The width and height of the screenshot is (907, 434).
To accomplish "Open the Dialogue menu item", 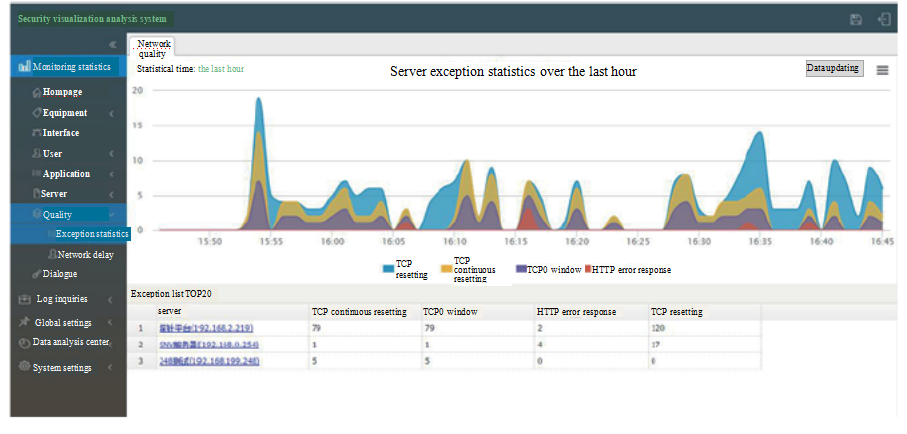I will (x=60, y=274).
